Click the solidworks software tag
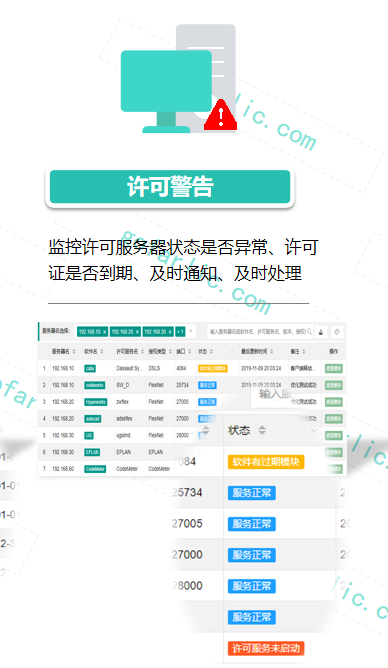This screenshot has height=668, width=388. (95, 385)
